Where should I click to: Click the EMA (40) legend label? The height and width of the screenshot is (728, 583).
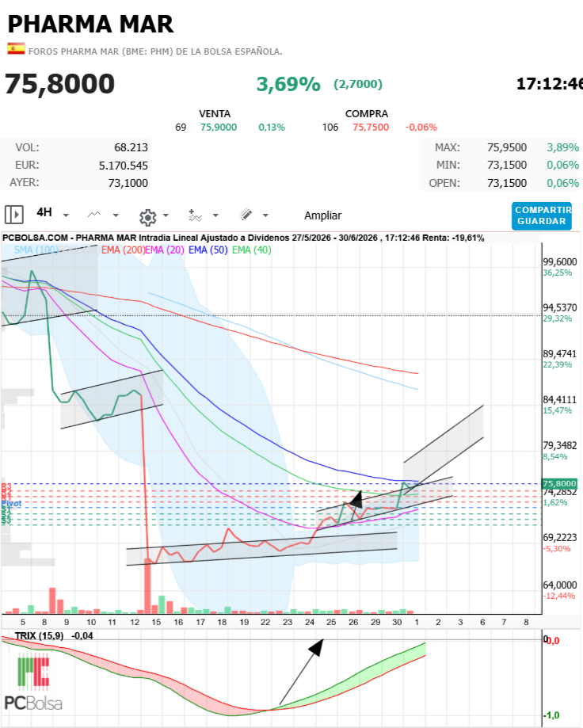tap(252, 250)
